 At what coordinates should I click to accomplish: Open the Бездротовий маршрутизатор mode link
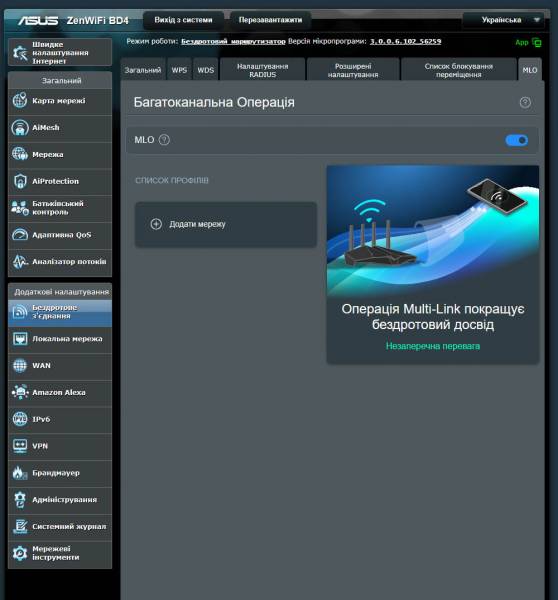pos(233,41)
